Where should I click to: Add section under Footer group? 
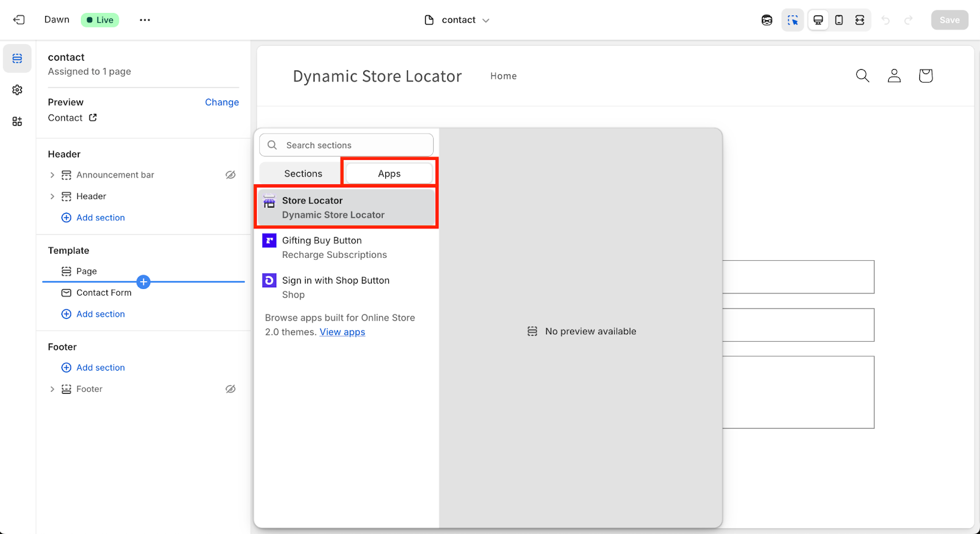93,367
